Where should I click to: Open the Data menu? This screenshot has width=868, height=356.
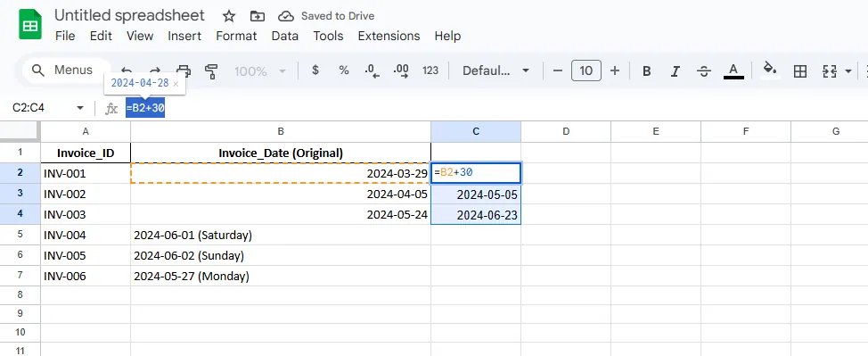[x=284, y=36]
